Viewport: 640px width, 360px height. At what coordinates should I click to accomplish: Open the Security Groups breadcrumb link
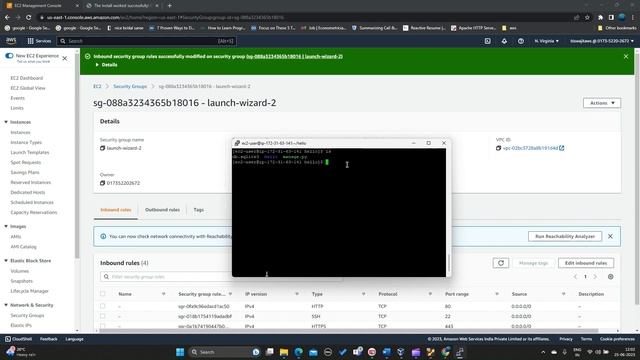(x=130, y=87)
